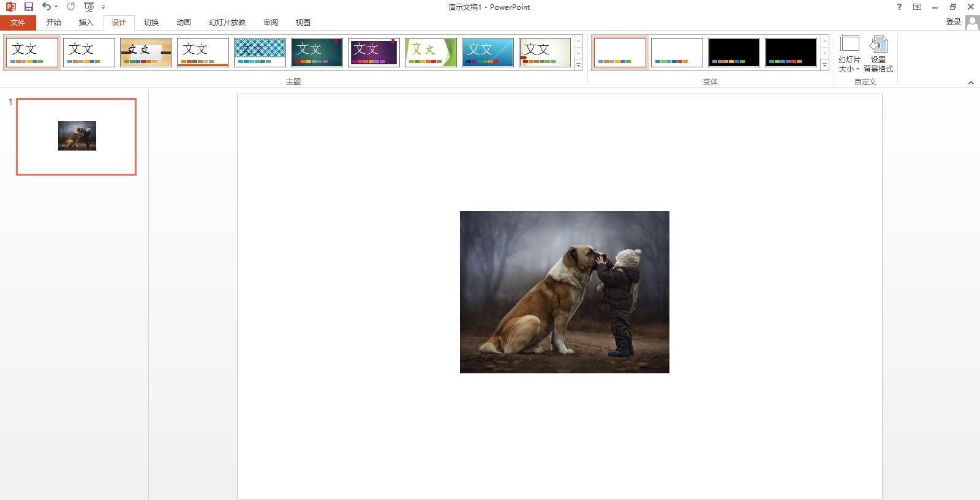Choose the second white variant
Viewport: 980px width, 500px height.
(677, 53)
